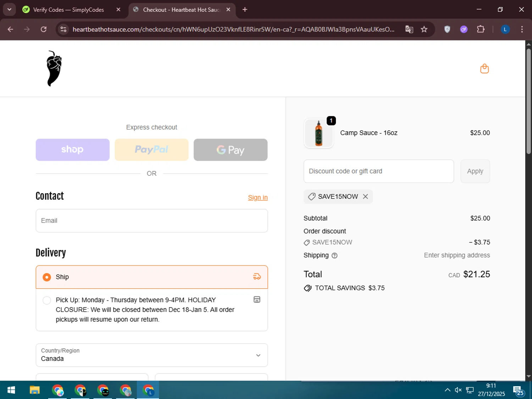Click the Camp Sauce - 16oz product name

(368, 133)
